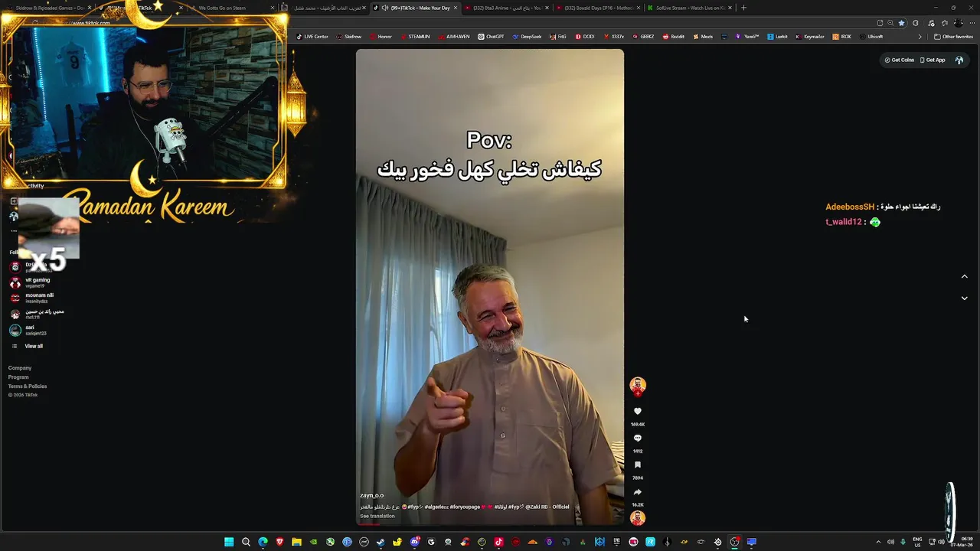Viewport: 980px width, 551px height.
Task: Expand the Company footer section
Action: [20, 368]
